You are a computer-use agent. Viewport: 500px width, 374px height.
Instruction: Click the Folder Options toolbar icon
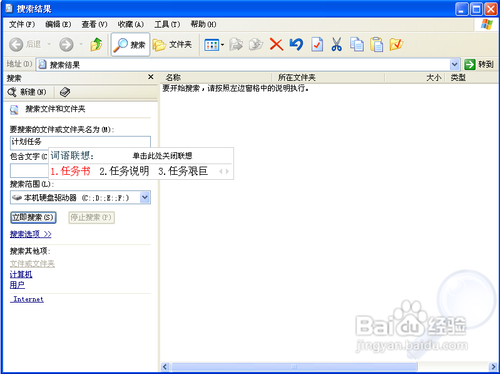click(x=396, y=44)
